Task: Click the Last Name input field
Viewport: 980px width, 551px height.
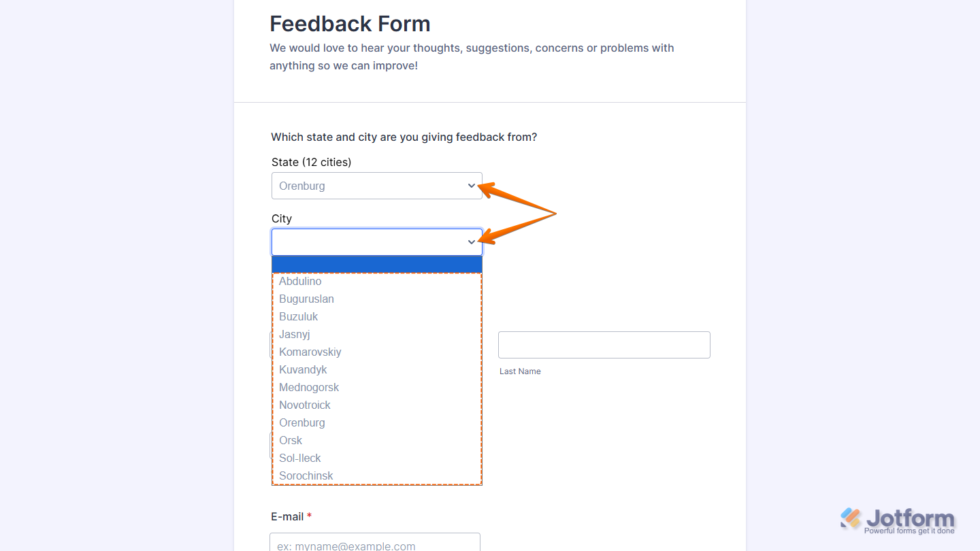Action: coord(604,345)
